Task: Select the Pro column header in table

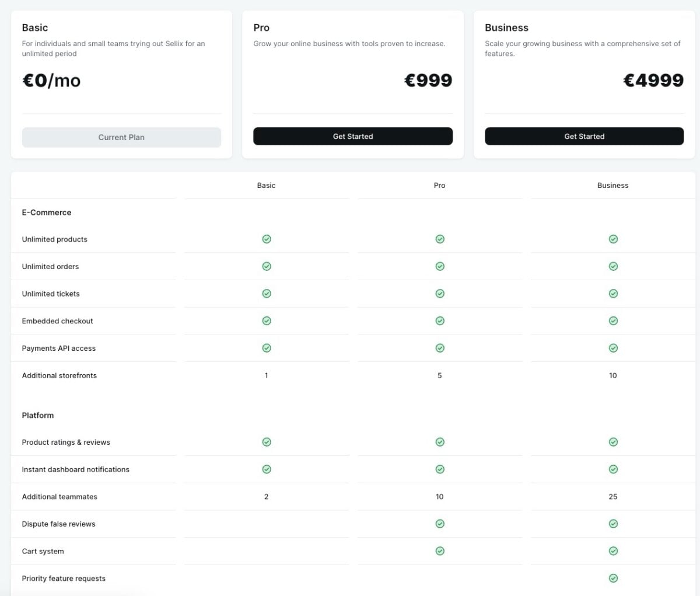Action: (439, 185)
